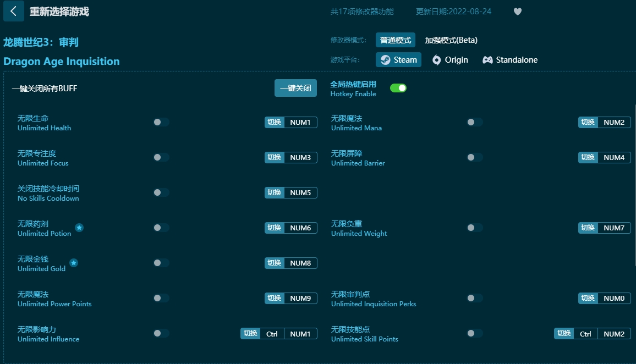This screenshot has width=636, height=364.
Task: Click NUM2 hotkey box for Unlimited Skill Points
Action: [613, 333]
